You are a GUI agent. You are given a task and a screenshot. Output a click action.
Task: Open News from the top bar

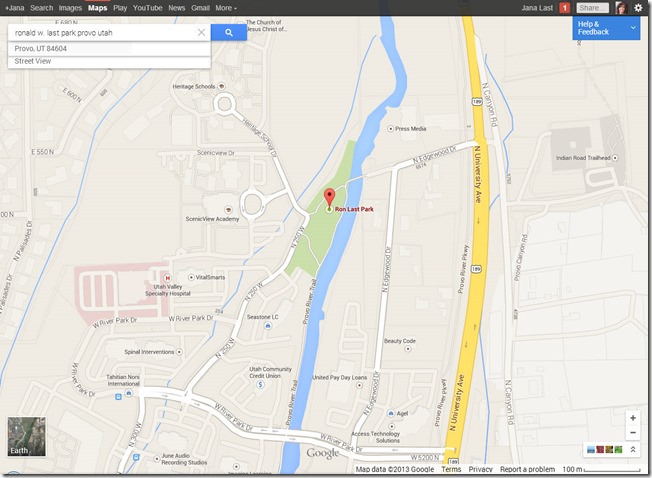click(177, 8)
